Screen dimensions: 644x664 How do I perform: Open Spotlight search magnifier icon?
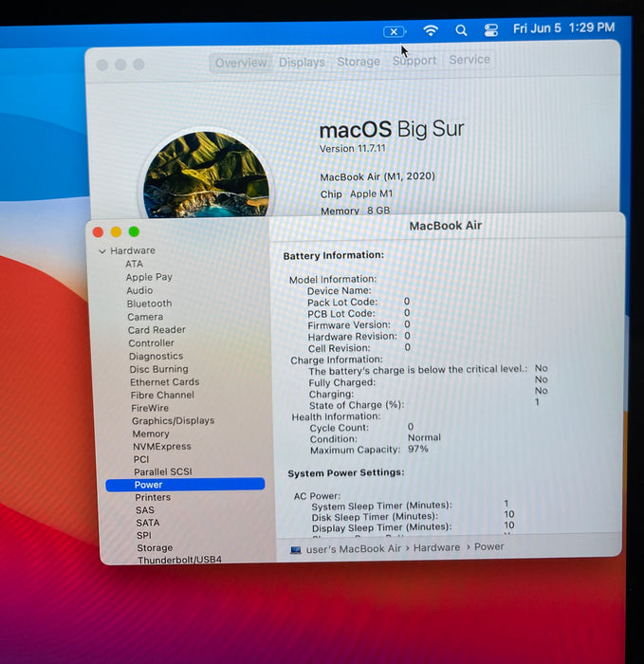pyautogui.click(x=461, y=30)
